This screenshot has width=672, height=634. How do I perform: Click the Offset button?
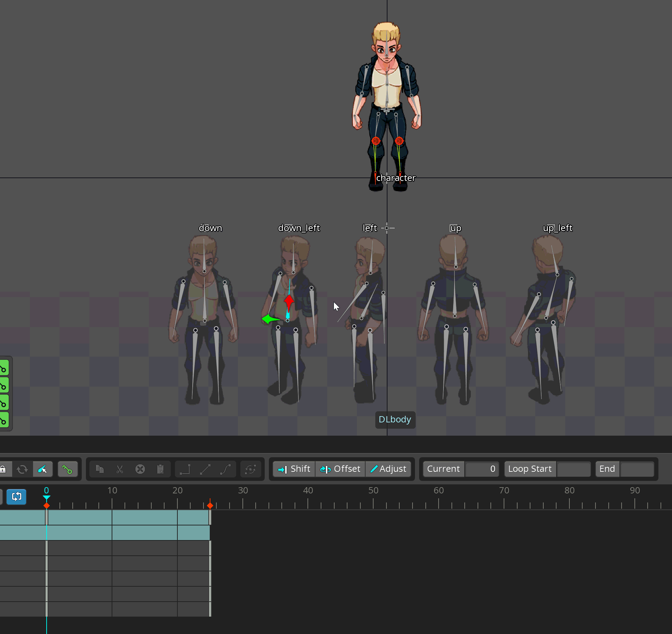pyautogui.click(x=340, y=469)
